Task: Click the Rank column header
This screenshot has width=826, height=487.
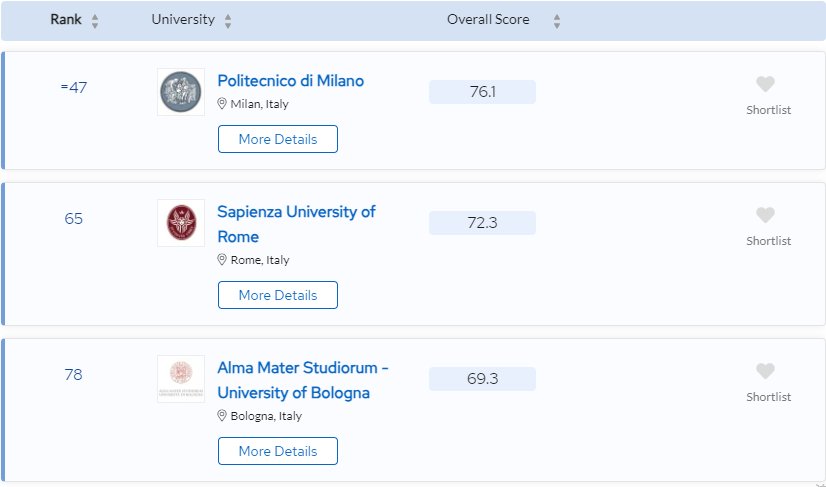Action: pos(66,20)
